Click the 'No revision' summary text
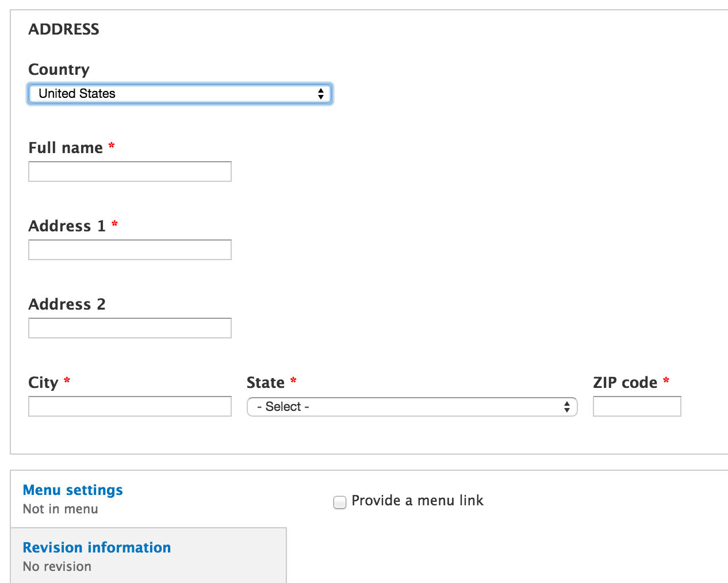The image size is (728, 583). [x=56, y=566]
